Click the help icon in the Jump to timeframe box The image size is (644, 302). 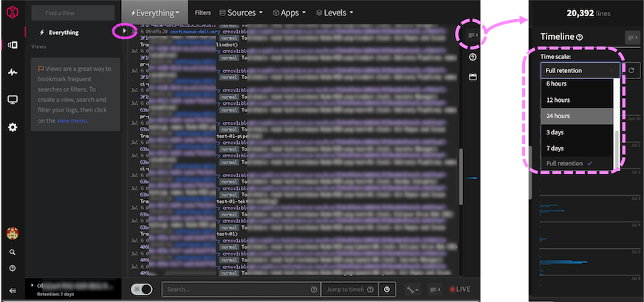click(x=370, y=289)
